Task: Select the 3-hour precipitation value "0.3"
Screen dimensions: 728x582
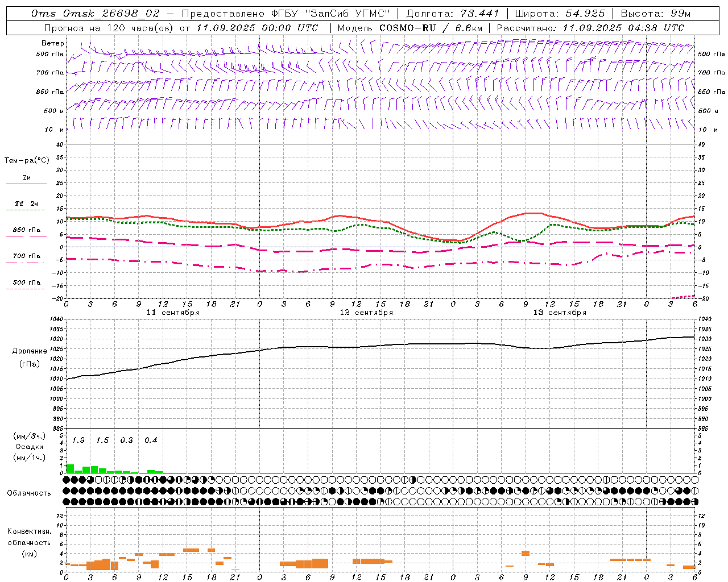Action: pos(126,440)
